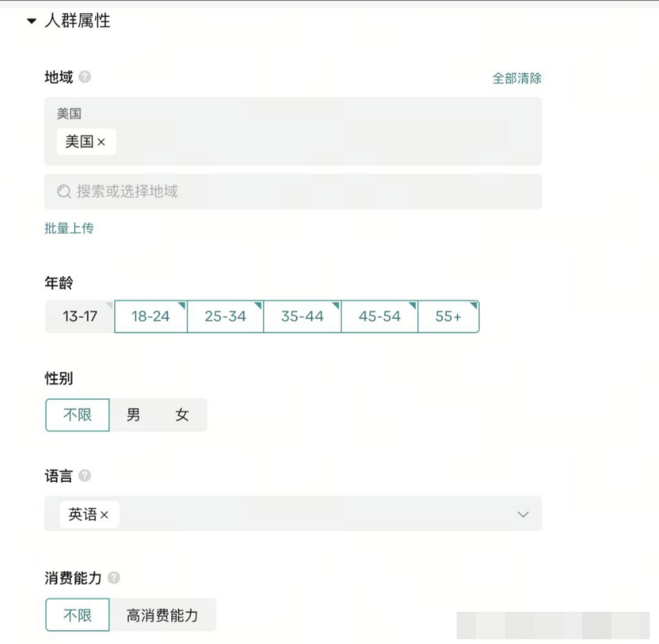This screenshot has width=659, height=644.
Task: Select 不限 under 性别
Action: [x=77, y=415]
